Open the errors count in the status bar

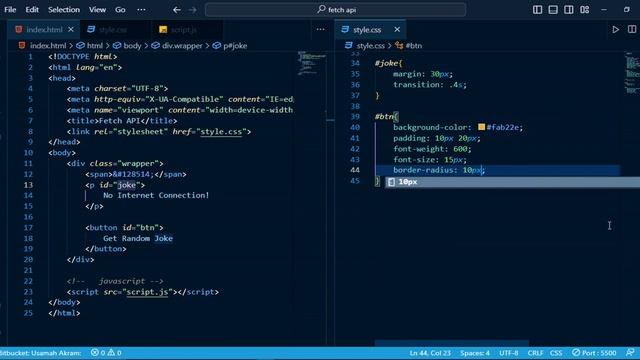pyautogui.click(x=98, y=353)
